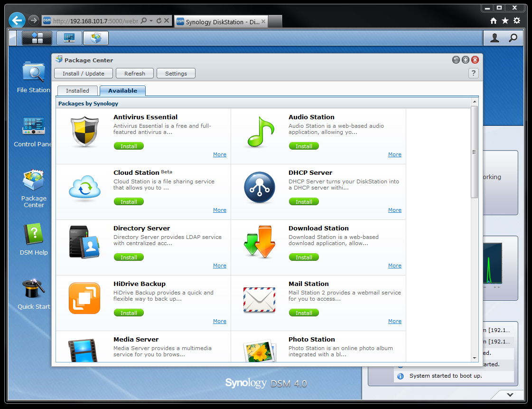532x409 pixels.
Task: Select the Package Center taskbar button
Action: point(96,38)
